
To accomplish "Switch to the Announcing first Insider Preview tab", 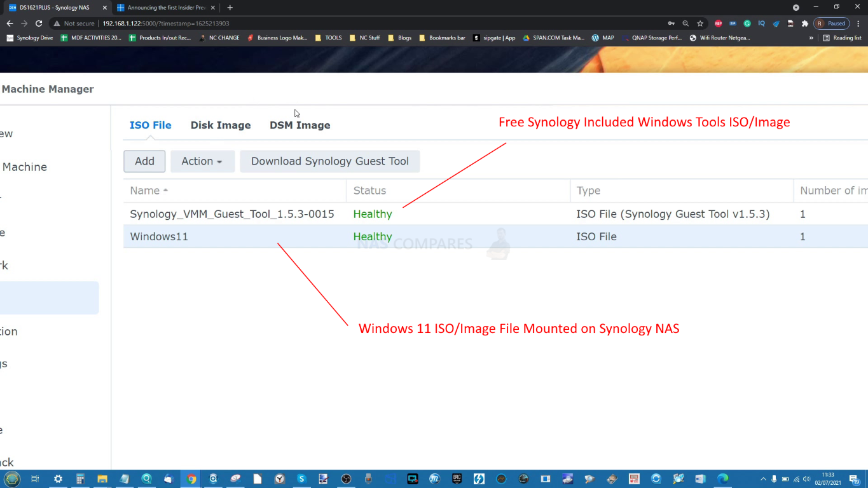I will 165,8.
